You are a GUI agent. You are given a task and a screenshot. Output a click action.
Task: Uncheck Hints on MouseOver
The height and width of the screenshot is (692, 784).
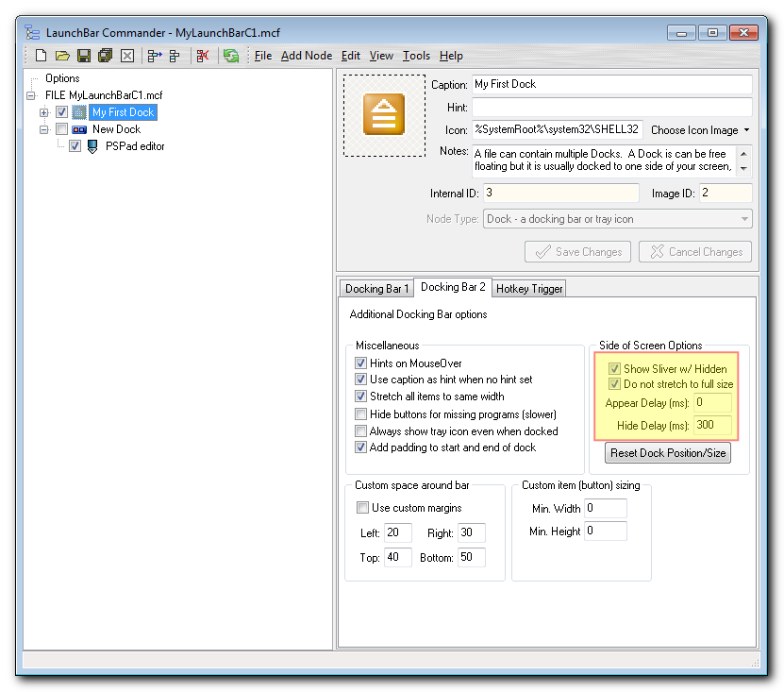(x=360, y=363)
